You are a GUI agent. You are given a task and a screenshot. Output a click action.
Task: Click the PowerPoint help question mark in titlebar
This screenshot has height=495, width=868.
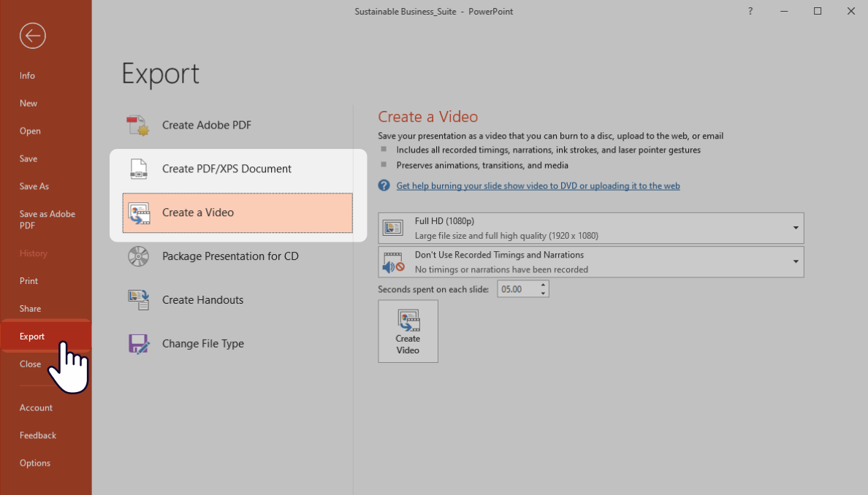point(750,11)
